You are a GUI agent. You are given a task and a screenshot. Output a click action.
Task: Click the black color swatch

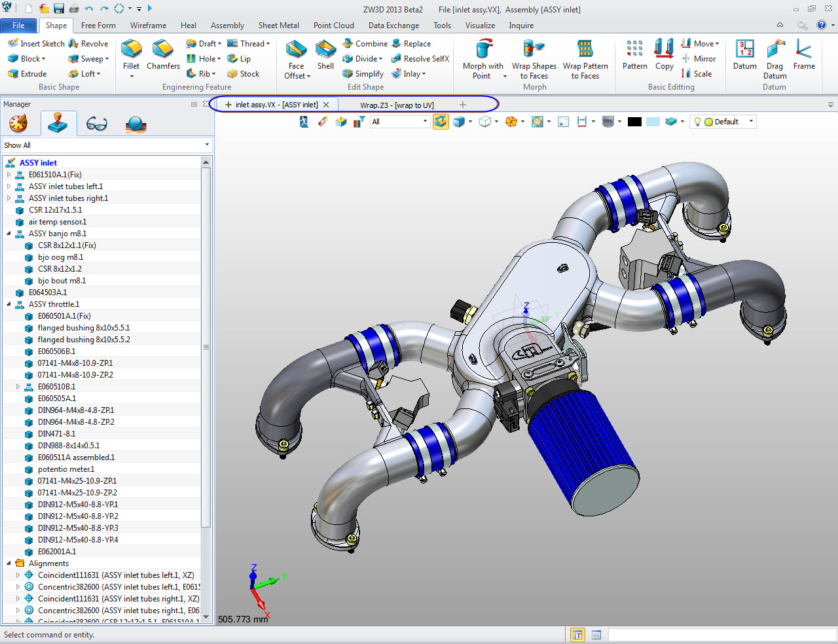click(x=634, y=122)
